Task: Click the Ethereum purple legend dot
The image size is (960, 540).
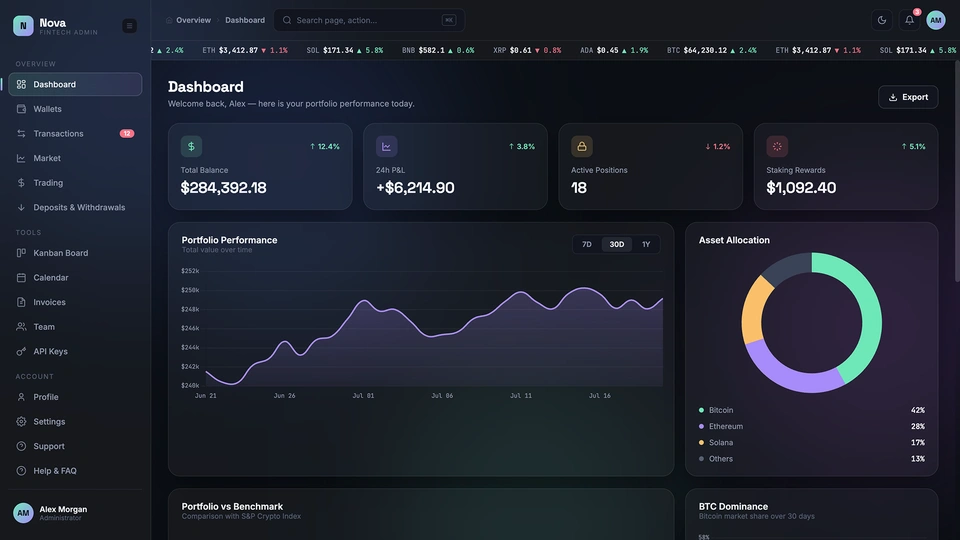Action: click(701, 426)
